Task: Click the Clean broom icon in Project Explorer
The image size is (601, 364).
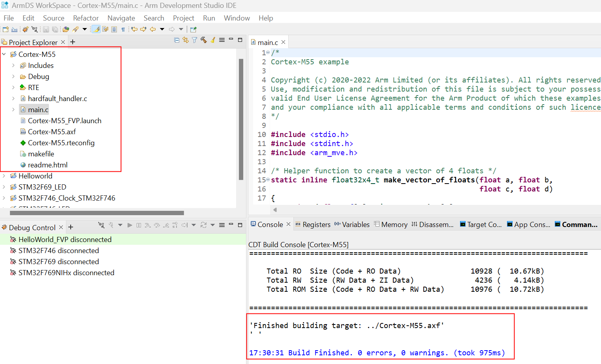Action: 213,40
